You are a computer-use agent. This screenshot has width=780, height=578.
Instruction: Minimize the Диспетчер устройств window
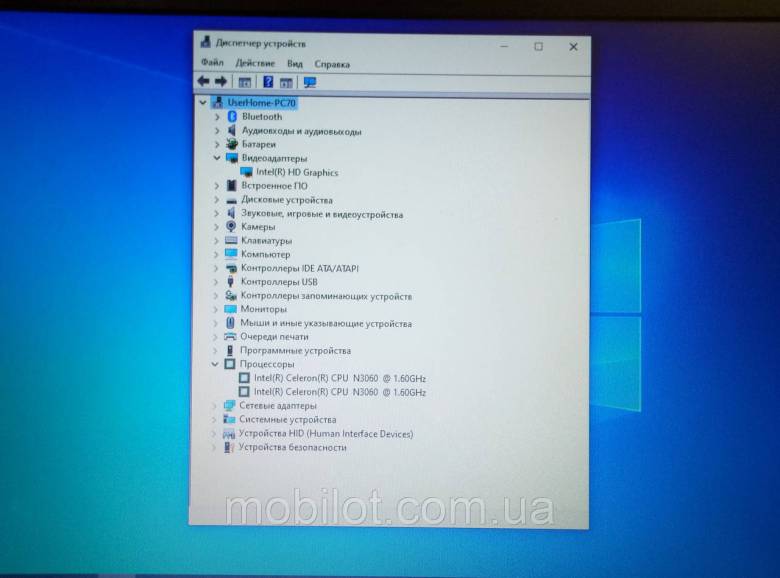point(504,46)
